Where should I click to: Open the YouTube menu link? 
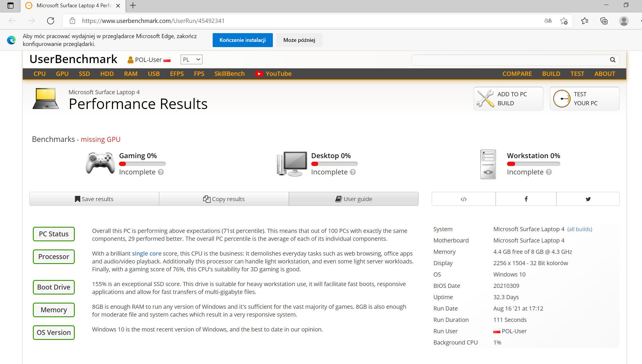pyautogui.click(x=273, y=74)
